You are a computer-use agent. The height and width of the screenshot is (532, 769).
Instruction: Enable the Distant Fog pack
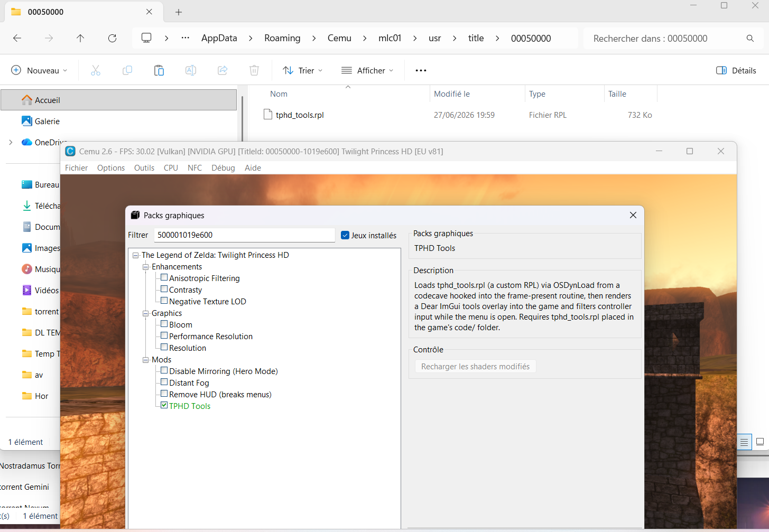(164, 382)
